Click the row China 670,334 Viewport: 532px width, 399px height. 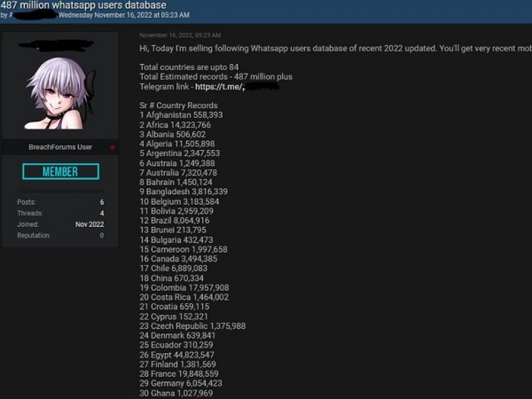[172, 278]
